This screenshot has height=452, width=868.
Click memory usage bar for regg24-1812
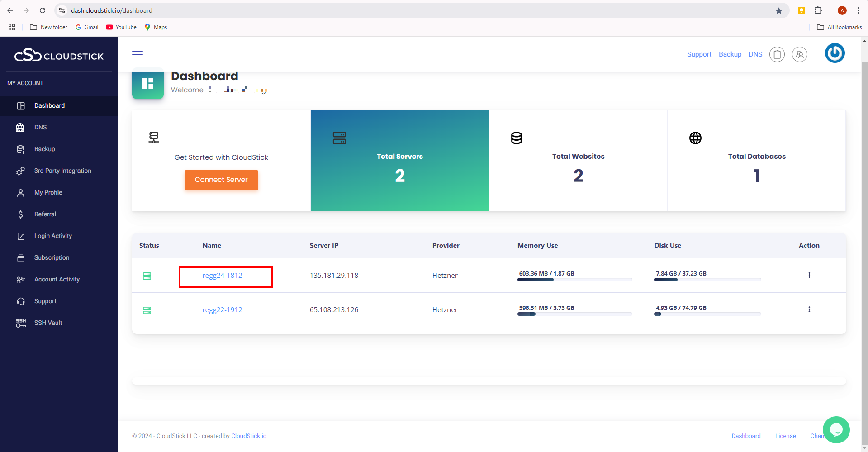(x=574, y=280)
